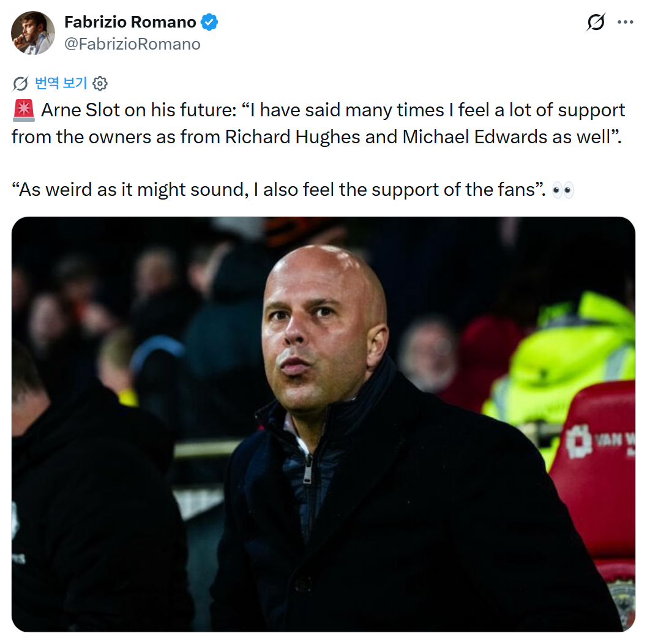The image size is (647, 644).
Task: Click the Grok icon beside 번역 보기
Action: pyautogui.click(x=20, y=83)
